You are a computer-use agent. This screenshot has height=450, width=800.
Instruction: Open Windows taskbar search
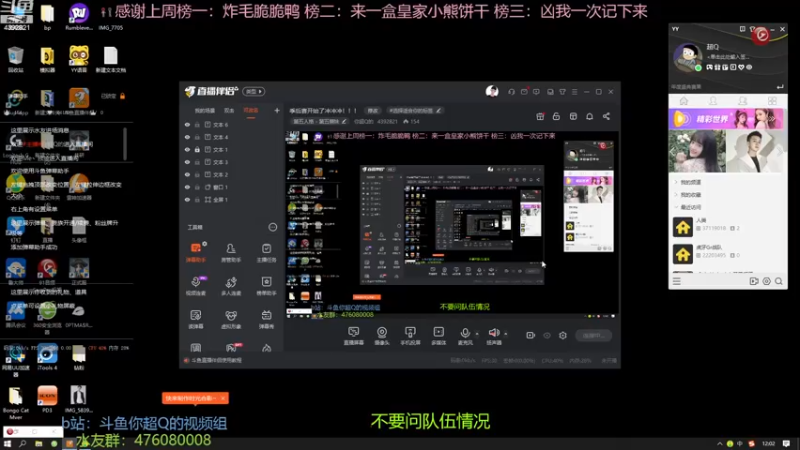click(x=22, y=444)
